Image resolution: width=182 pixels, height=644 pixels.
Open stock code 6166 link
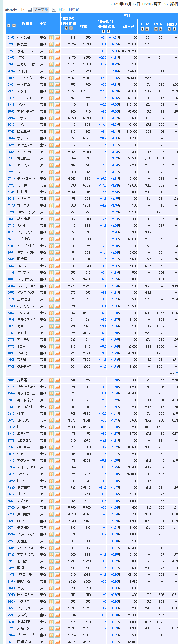coord(11,38)
